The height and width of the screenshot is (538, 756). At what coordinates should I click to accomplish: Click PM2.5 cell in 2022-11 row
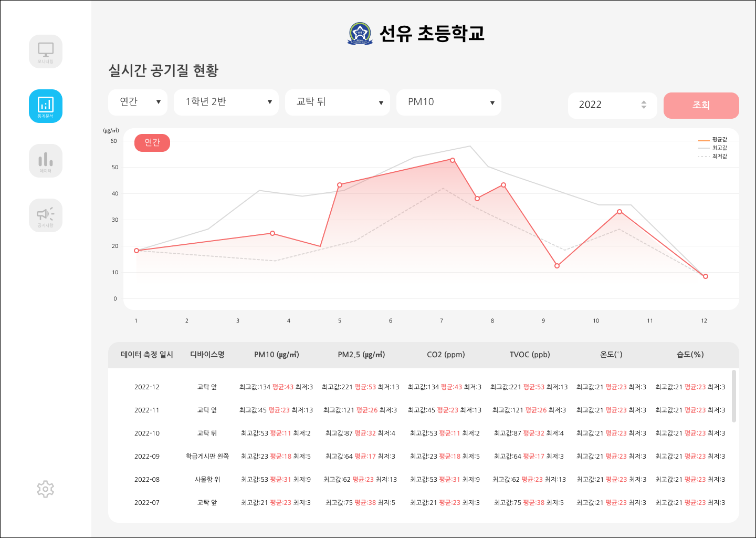360,410
